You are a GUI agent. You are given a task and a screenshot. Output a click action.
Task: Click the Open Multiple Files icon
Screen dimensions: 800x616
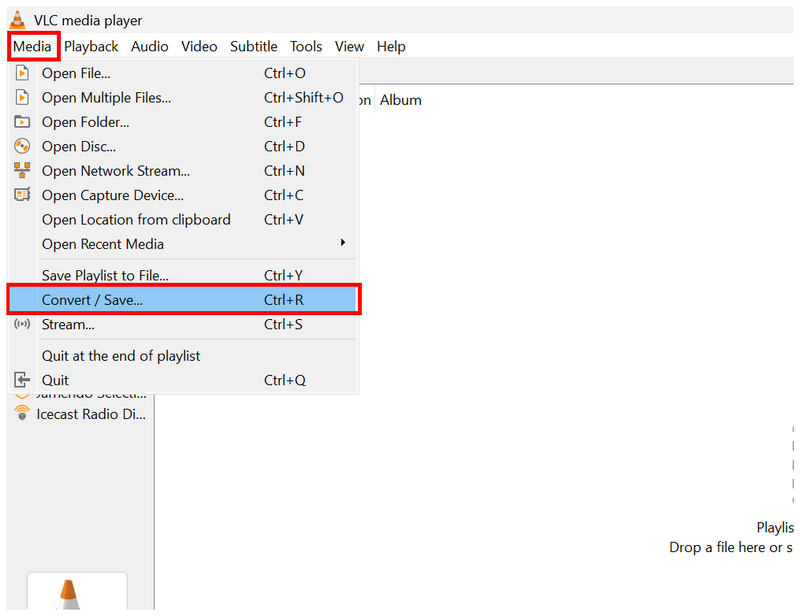click(x=22, y=97)
